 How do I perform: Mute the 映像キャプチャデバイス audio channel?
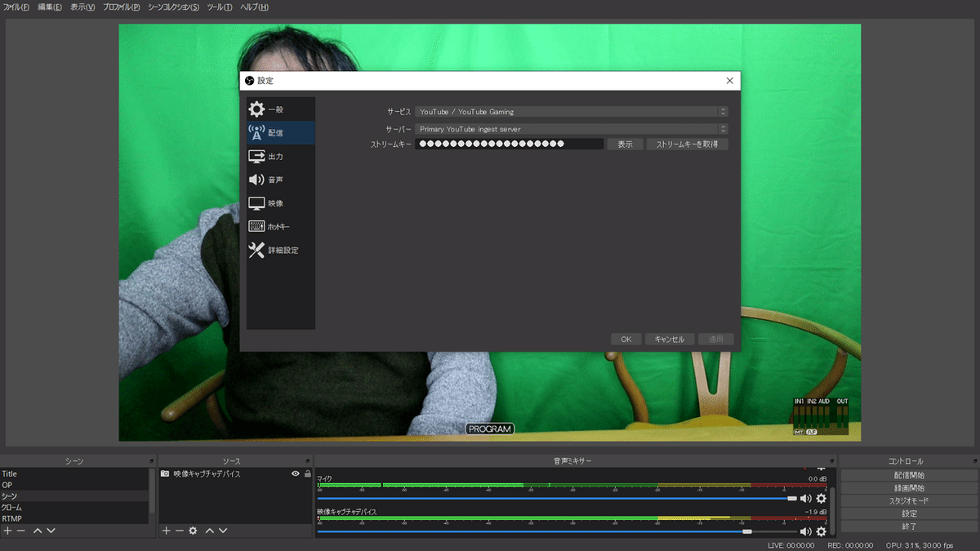[x=806, y=531]
